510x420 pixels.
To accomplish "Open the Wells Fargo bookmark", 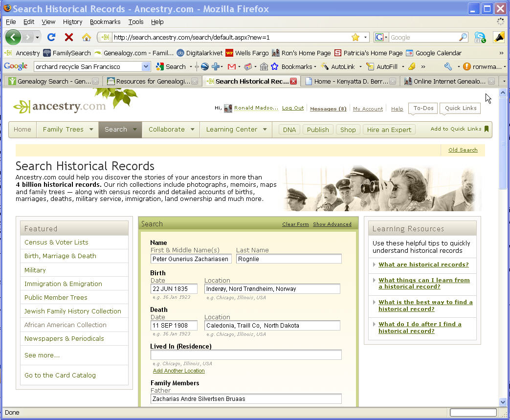I will click(247, 53).
